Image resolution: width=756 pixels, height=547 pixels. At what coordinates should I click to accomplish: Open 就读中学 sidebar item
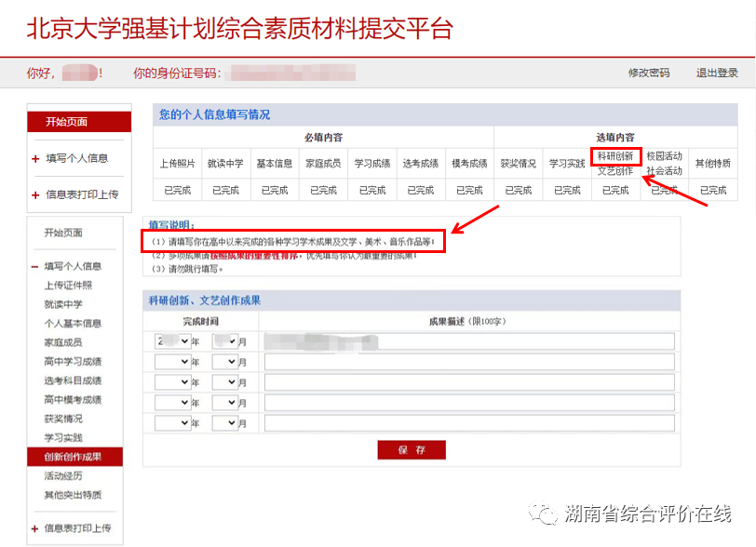pos(63,304)
